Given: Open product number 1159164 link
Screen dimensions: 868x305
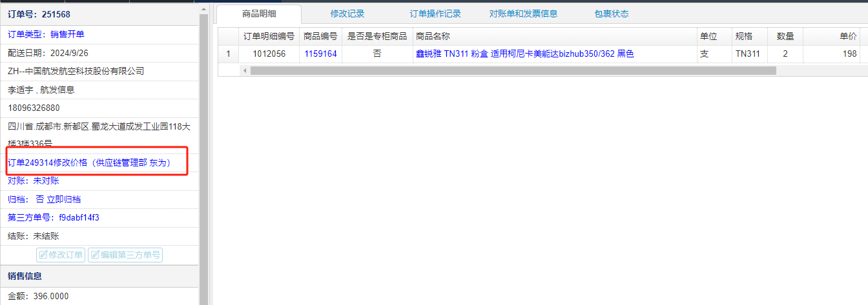Looking at the screenshot, I should (x=321, y=54).
